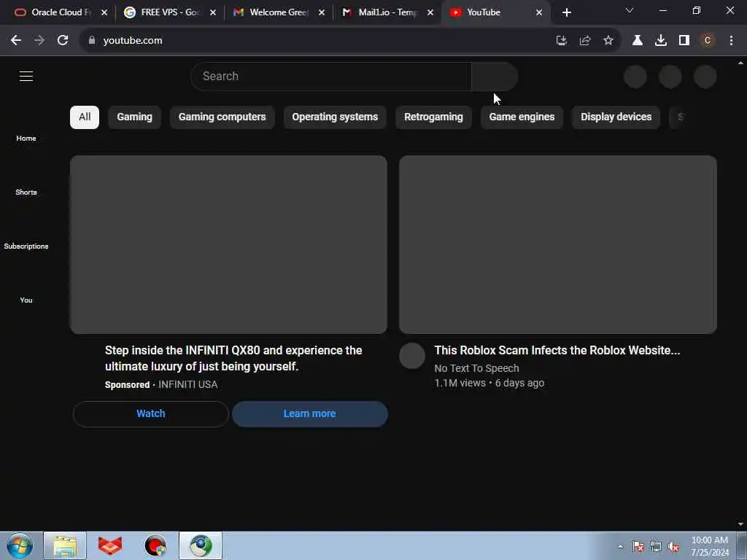Screen dimensions: 747x560
Task: Open the red-black circle taskbar app
Action: pyautogui.click(x=155, y=545)
